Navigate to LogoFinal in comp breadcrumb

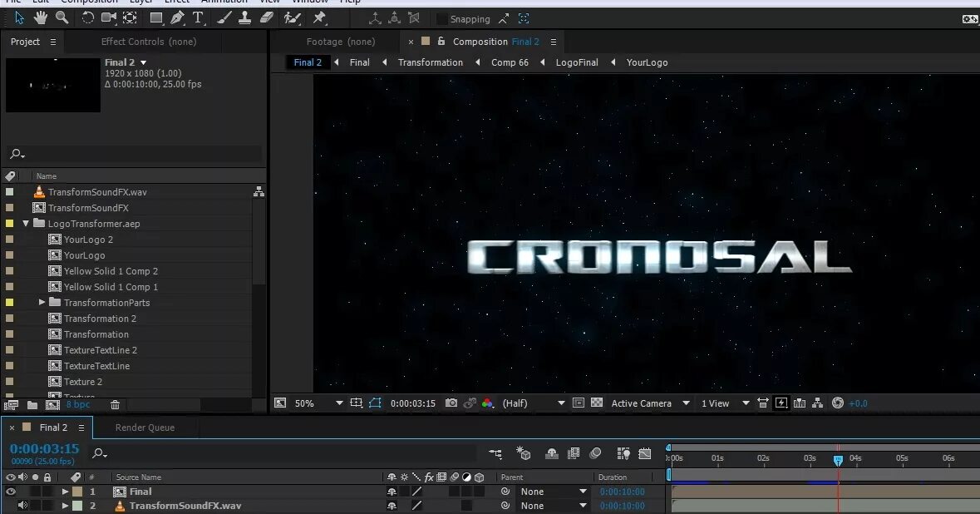pos(577,62)
